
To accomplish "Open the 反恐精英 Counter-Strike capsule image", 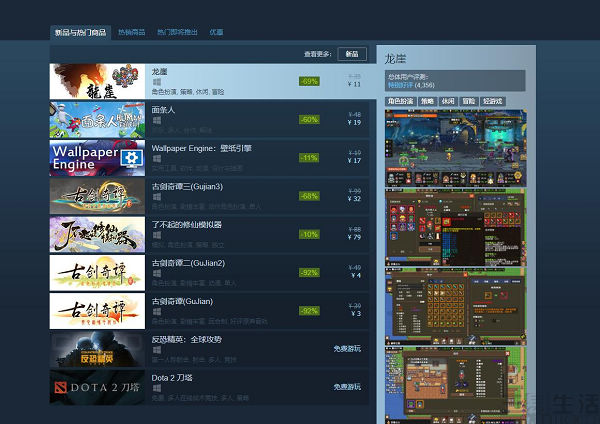I will click(x=97, y=349).
